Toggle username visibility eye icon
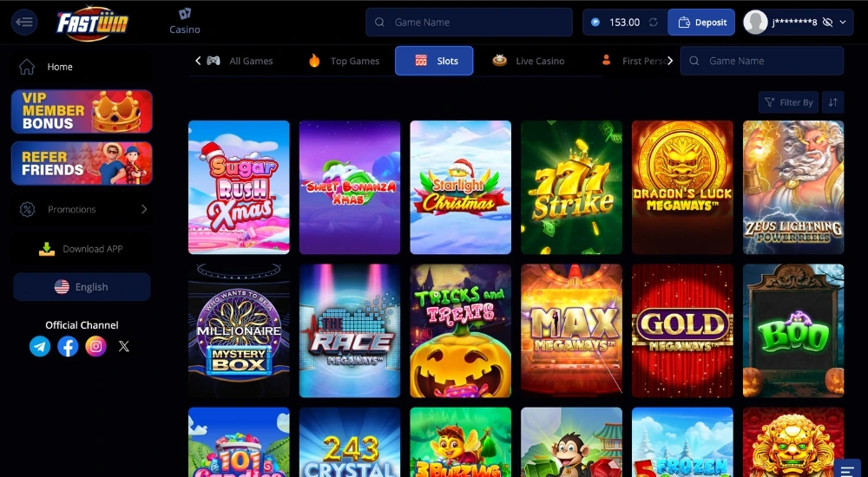The width and height of the screenshot is (868, 477). pyautogui.click(x=827, y=23)
